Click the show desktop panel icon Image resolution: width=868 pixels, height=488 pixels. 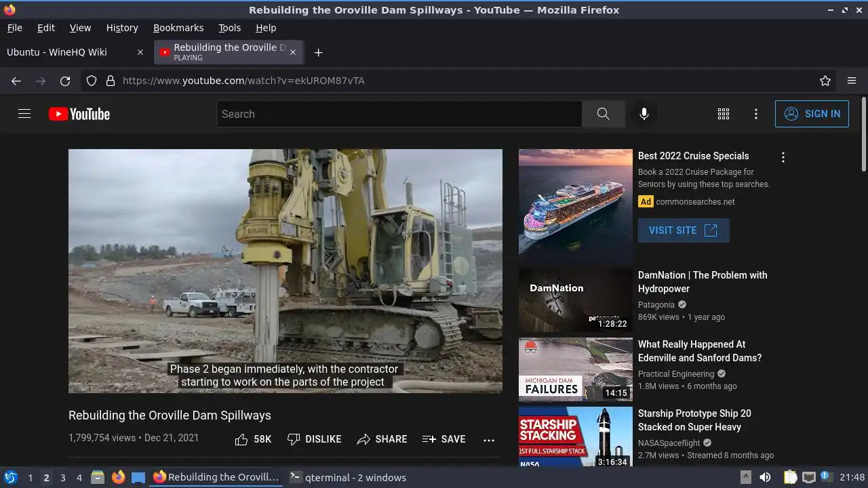click(138, 477)
